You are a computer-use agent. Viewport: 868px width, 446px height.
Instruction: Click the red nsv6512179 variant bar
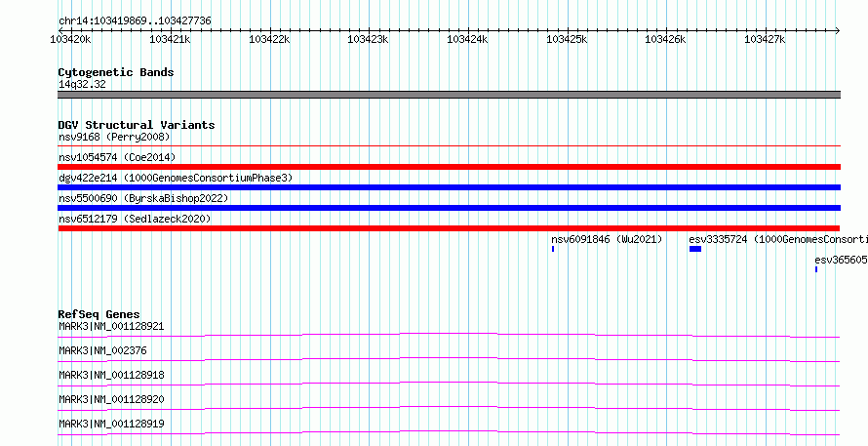[449, 228]
